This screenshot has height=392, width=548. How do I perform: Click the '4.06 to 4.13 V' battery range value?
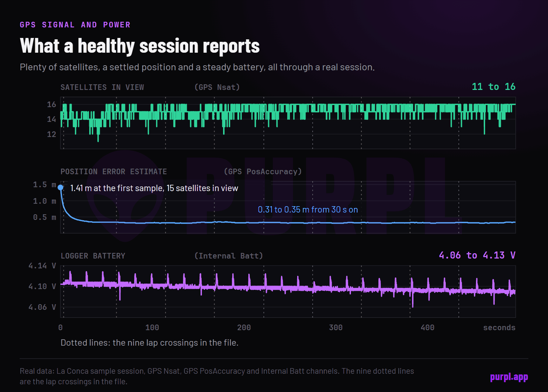click(477, 255)
